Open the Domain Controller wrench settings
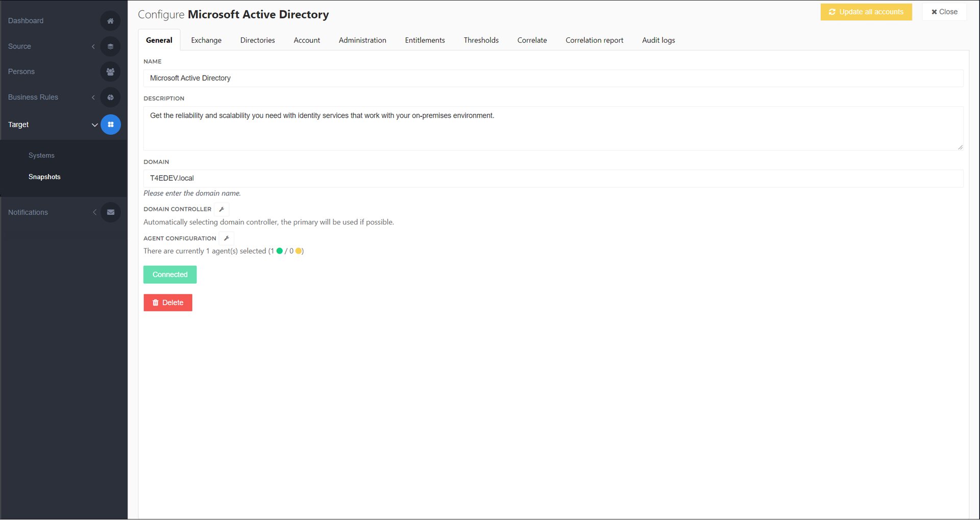The width and height of the screenshot is (980, 520). pos(222,209)
